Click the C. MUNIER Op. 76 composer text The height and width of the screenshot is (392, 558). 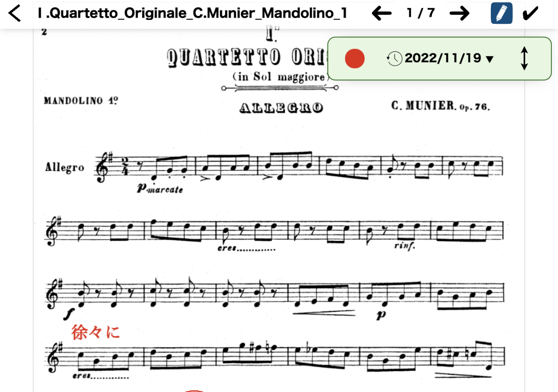coord(441,106)
